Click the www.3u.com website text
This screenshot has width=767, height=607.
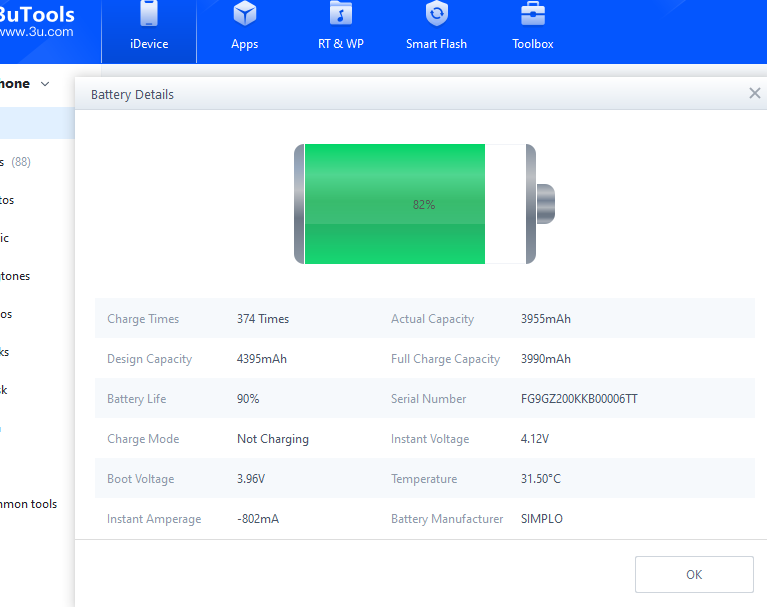click(36, 32)
